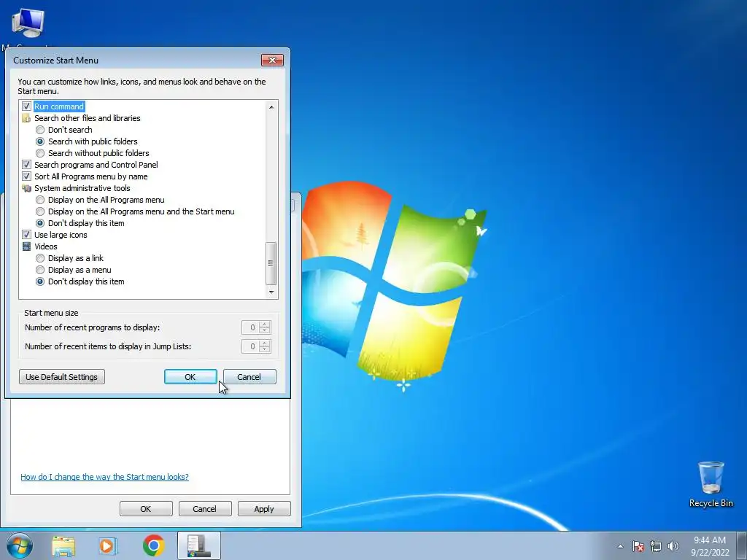Launch Windows Media Player from taskbar

108,545
